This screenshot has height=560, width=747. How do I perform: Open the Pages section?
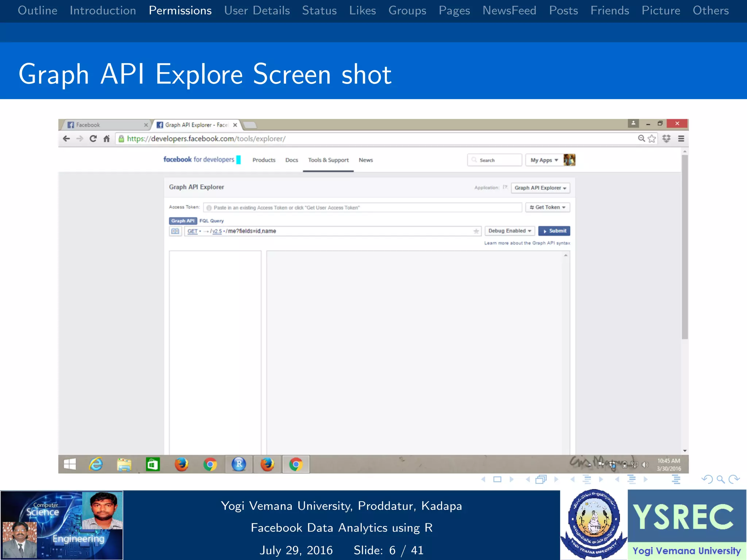coord(454,11)
